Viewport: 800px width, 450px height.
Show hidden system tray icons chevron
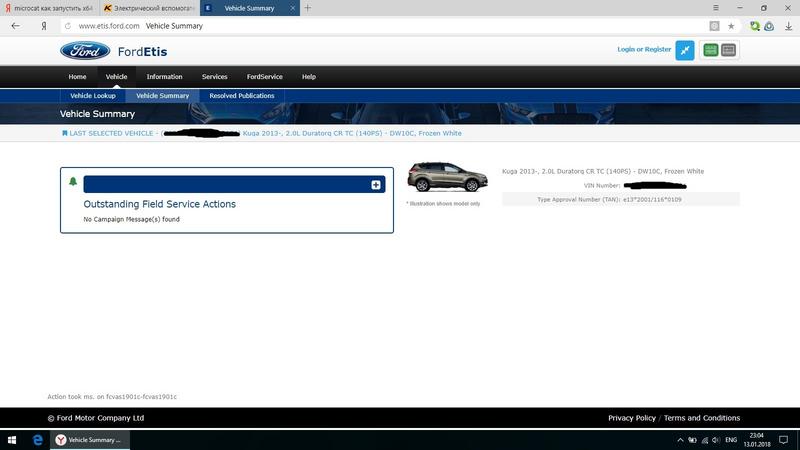680,440
